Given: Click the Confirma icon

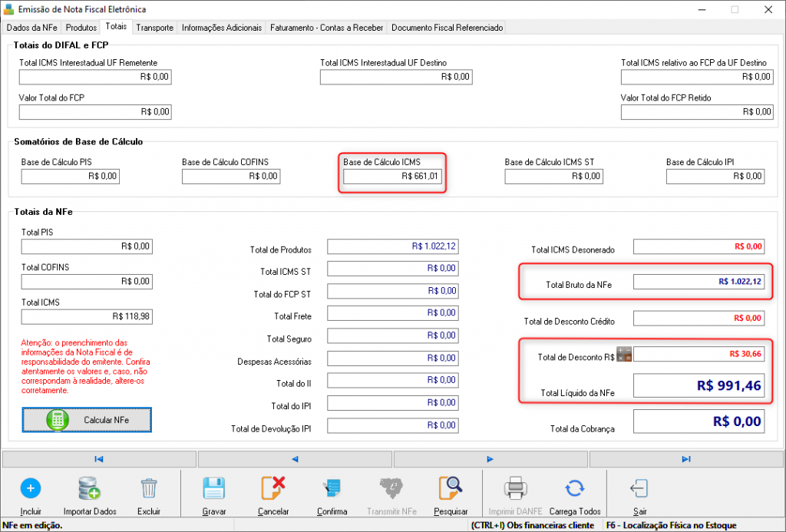Looking at the screenshot, I should click(332, 488).
